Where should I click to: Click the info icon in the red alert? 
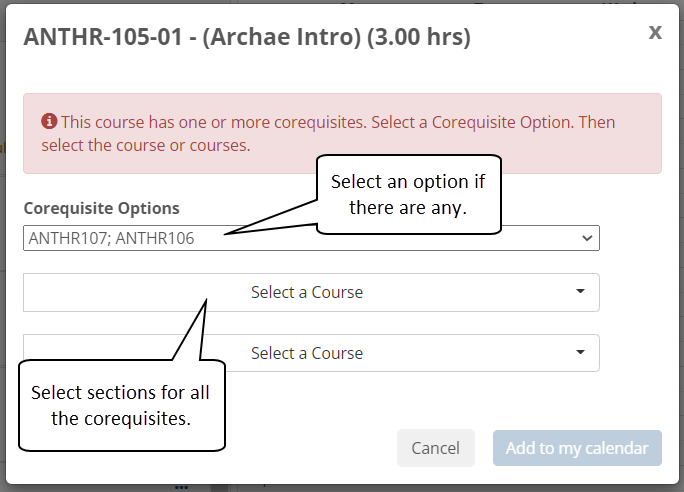49,122
